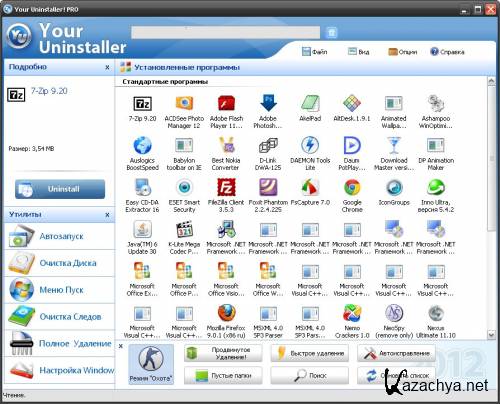The image size is (500, 404).
Task: Select ACDSee Photo Manager 12 icon
Action: [184, 103]
